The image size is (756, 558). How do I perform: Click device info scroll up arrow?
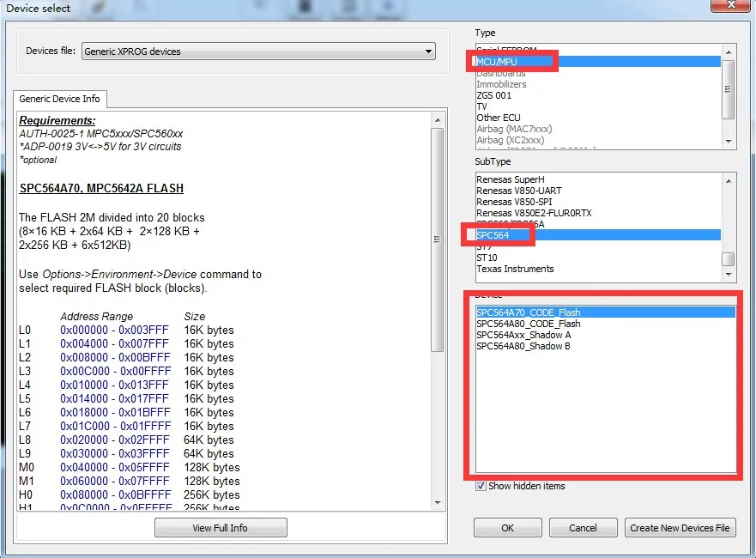click(x=438, y=119)
